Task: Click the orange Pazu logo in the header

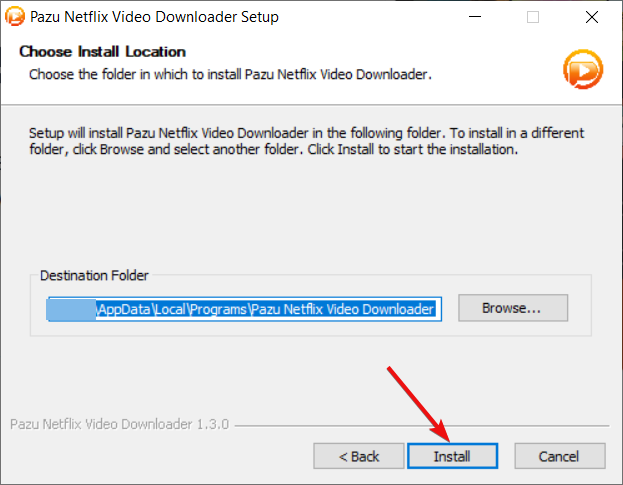Action: [x=583, y=69]
